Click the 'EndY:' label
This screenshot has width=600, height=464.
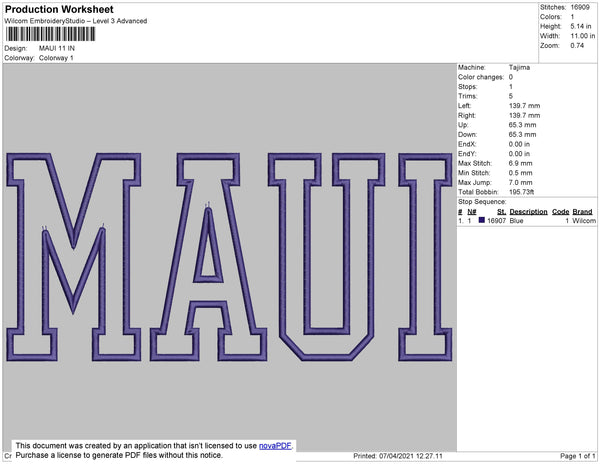467,154
